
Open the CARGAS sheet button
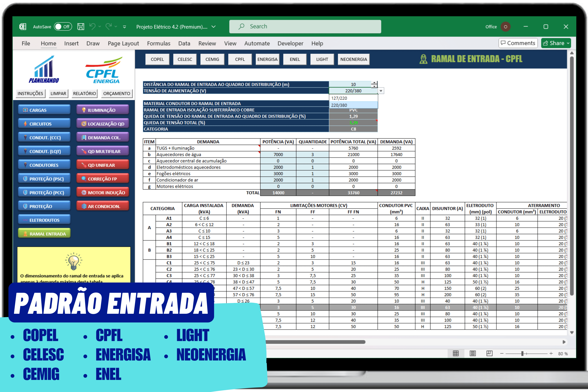point(44,110)
